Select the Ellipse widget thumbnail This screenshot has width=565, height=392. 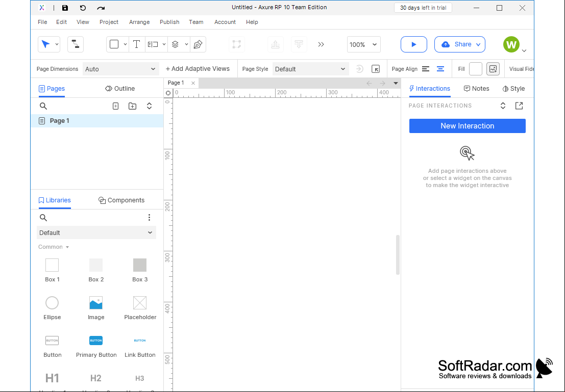(x=52, y=303)
